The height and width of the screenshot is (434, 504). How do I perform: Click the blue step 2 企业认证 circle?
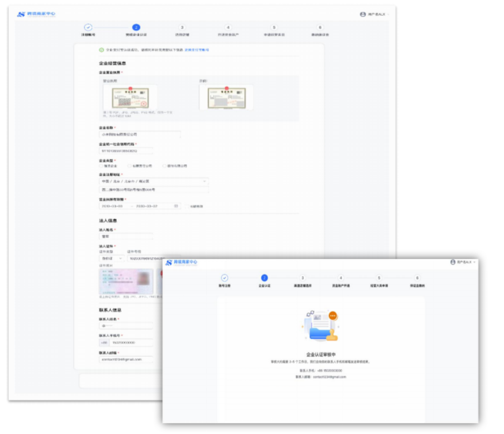[264, 278]
